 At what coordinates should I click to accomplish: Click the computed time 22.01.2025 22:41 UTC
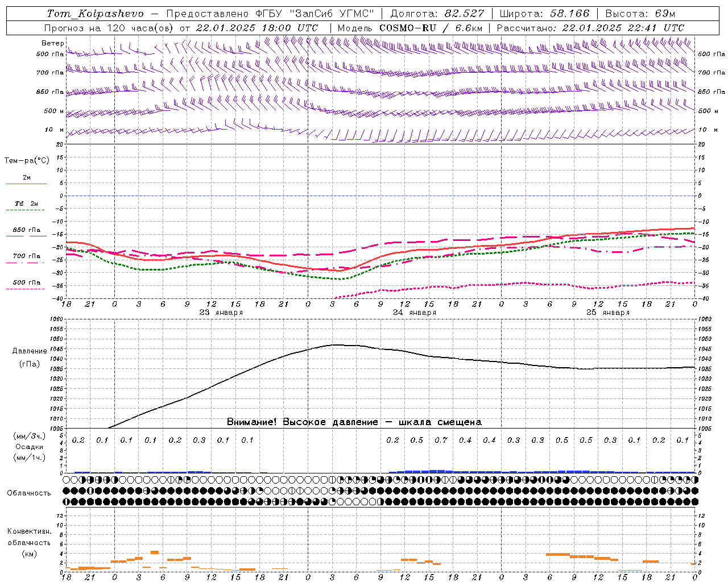pos(623,28)
